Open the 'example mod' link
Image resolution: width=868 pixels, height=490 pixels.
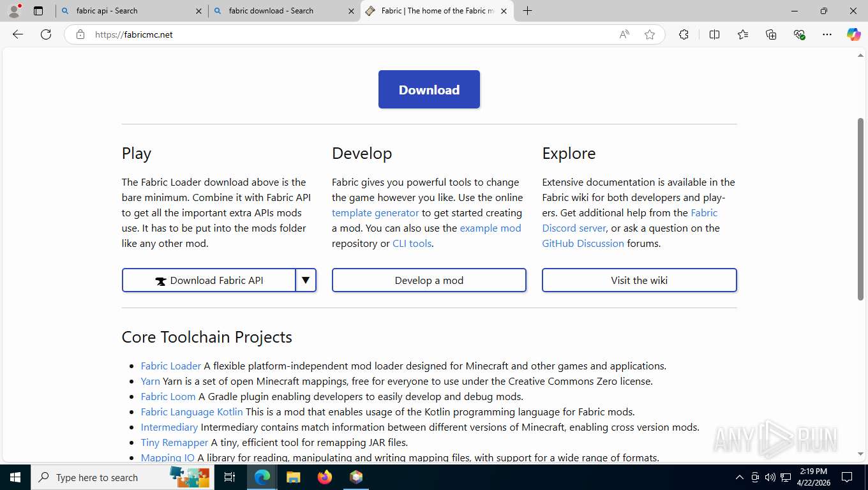490,228
